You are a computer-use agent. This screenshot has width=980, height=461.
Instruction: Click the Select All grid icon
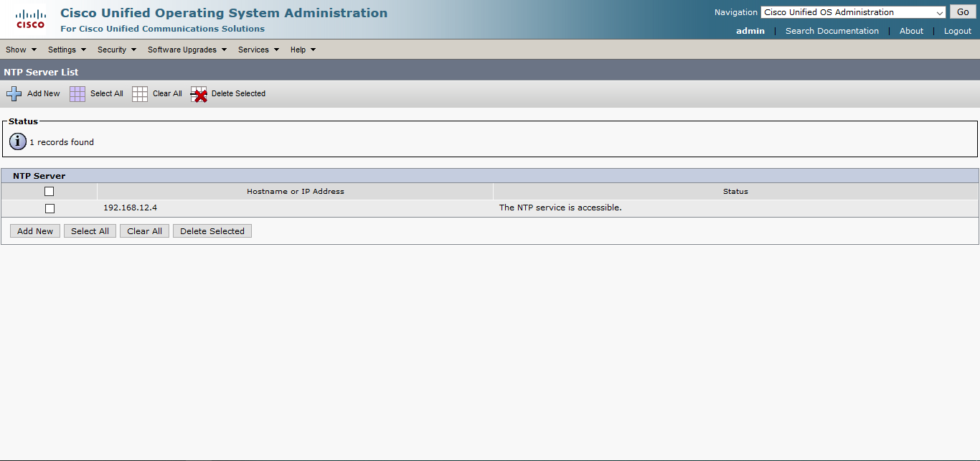click(77, 93)
